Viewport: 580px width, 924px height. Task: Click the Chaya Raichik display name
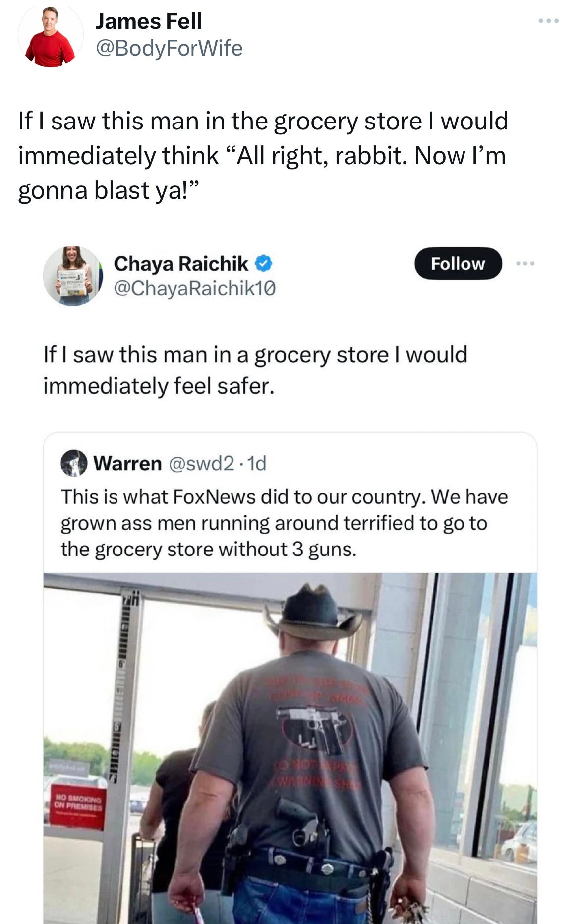181,263
